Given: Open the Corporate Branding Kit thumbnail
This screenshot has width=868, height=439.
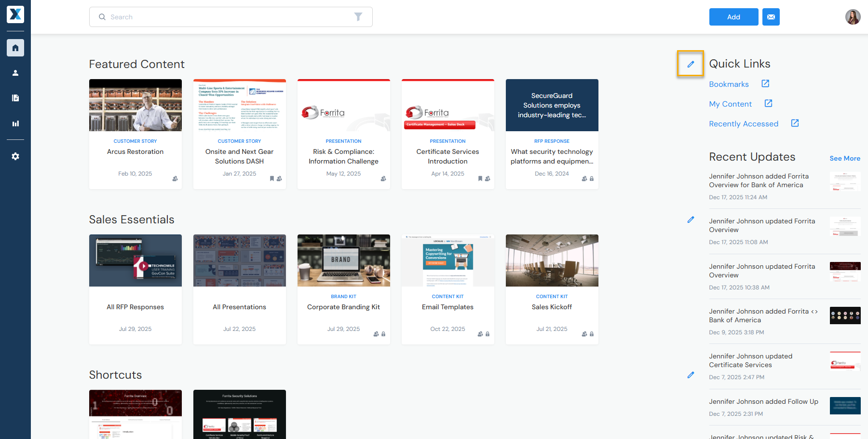Looking at the screenshot, I should [344, 261].
